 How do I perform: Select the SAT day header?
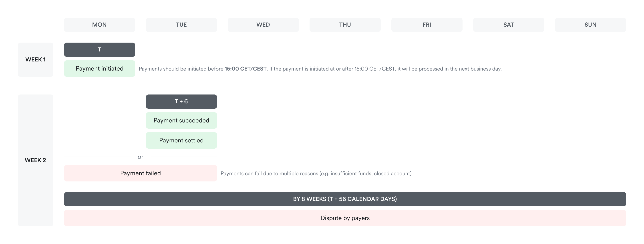[x=509, y=25]
